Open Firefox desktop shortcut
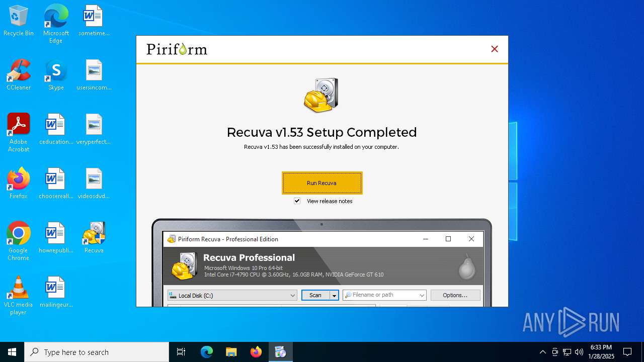The height and width of the screenshot is (362, 644). (x=19, y=184)
